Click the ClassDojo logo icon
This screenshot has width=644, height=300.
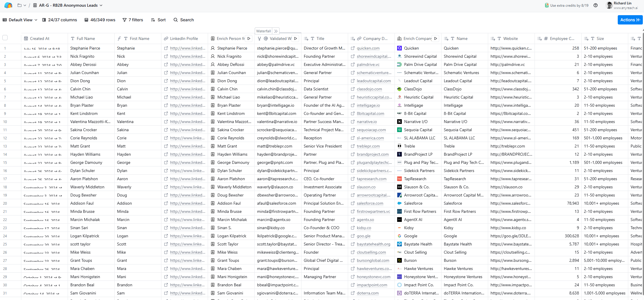point(399,89)
